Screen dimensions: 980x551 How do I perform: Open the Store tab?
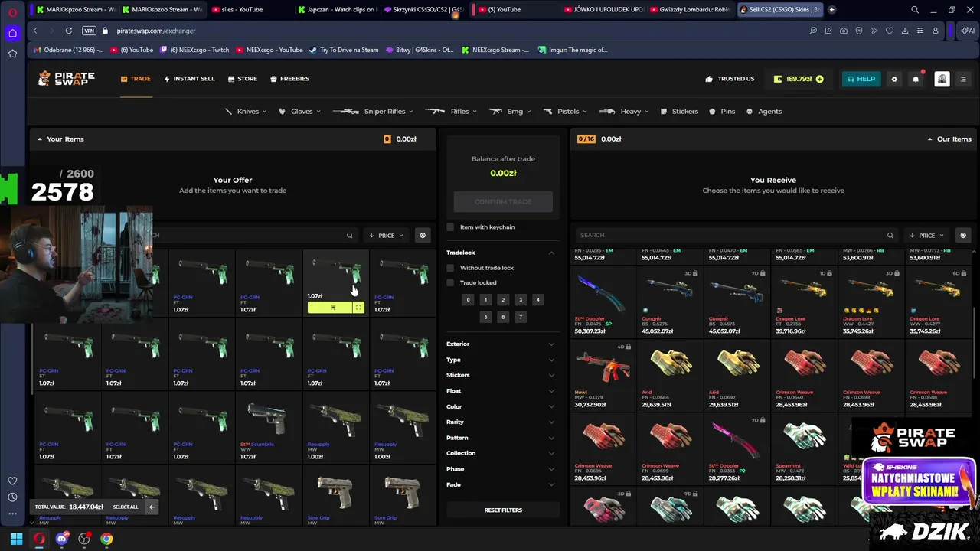[242, 79]
